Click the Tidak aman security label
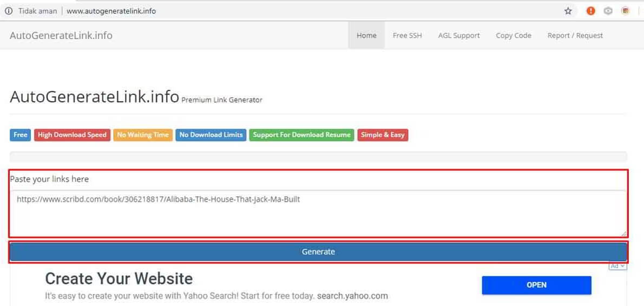644x306 pixels. coord(37,11)
